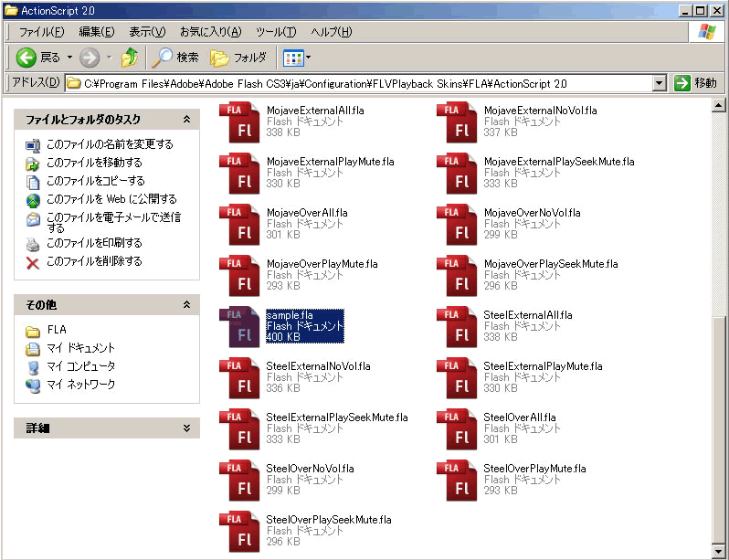
Task: Collapse the その他 panel
Action: (x=186, y=304)
